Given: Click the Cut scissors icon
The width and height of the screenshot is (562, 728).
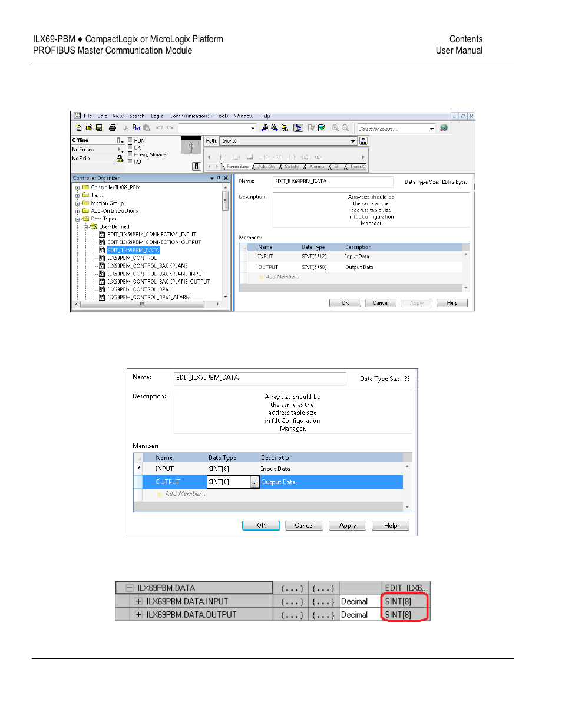Looking at the screenshot, I should click(x=126, y=128).
